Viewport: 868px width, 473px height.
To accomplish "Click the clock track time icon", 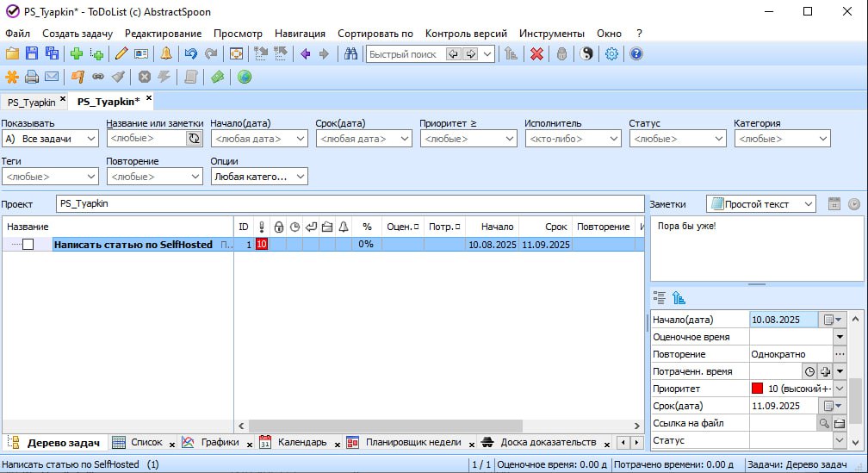I will (809, 371).
